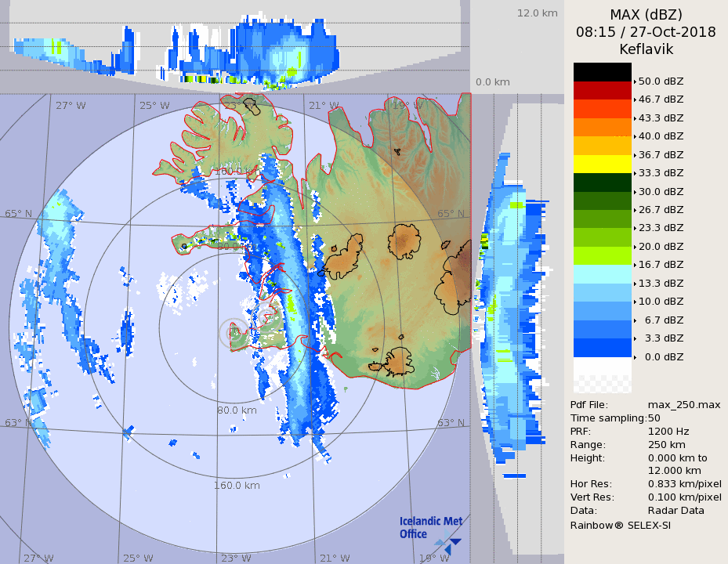Screen dimensions: 728x564
Task: Click the arrow marker beside 50.0 dBZ
Action: point(635,81)
